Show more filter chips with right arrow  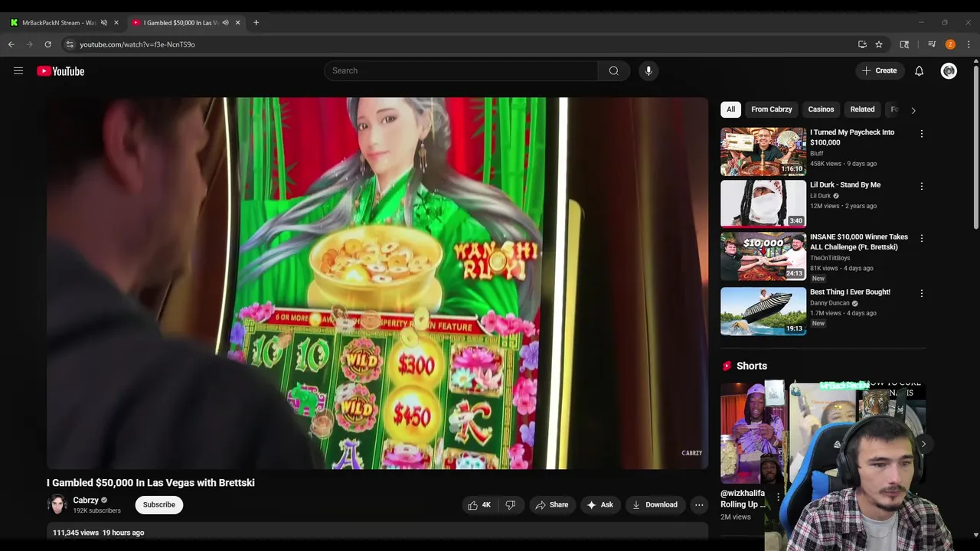(913, 110)
